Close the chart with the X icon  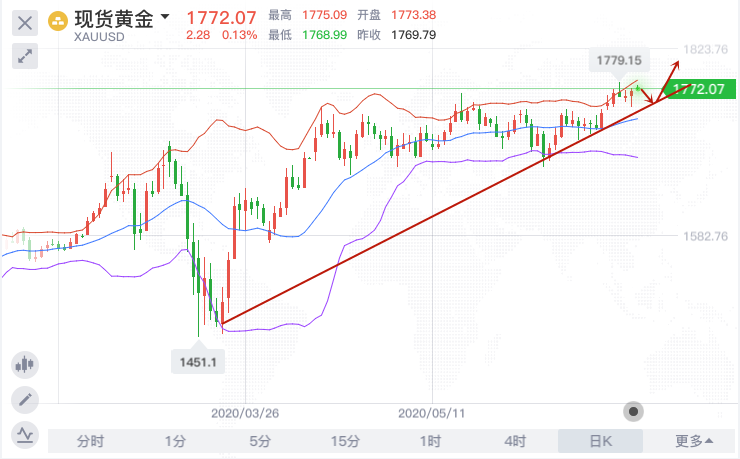coord(25,20)
